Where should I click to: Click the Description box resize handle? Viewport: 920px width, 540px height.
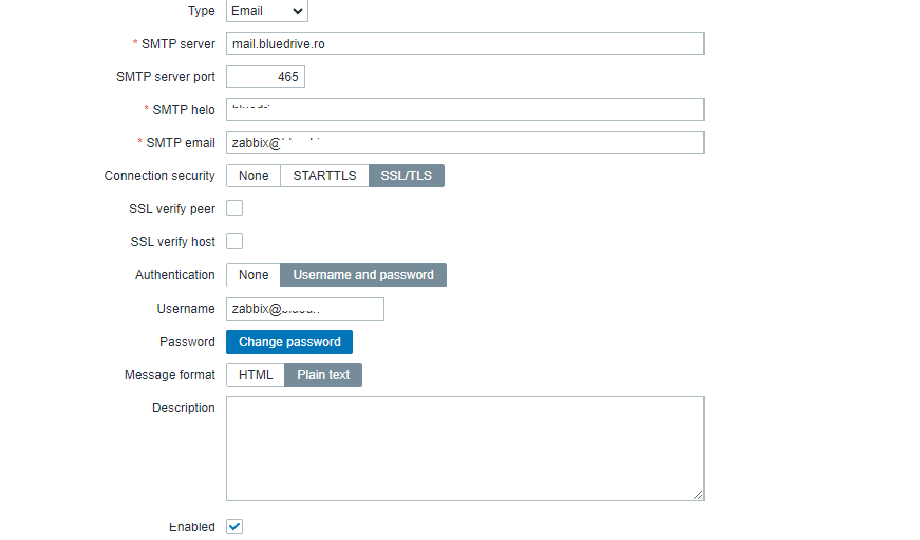pos(698,494)
